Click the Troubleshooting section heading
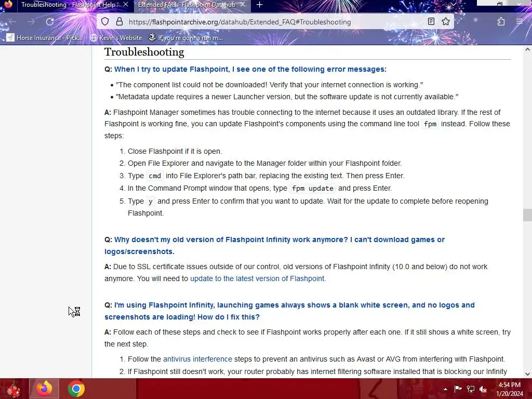Viewport: 532px width, 399px height. pyautogui.click(x=144, y=52)
